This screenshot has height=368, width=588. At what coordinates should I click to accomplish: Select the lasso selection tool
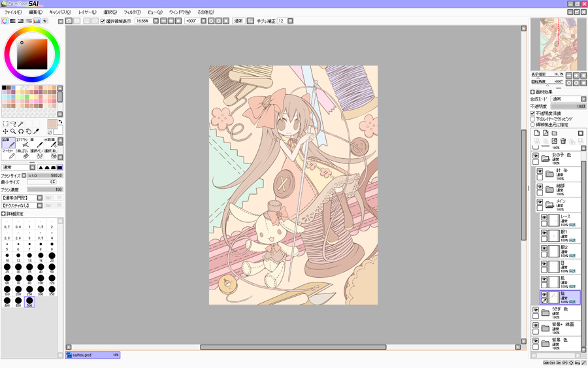[x=13, y=124]
